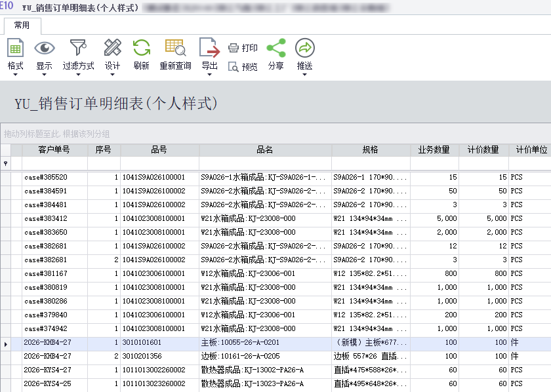
Task: Refresh data with the 刷新 icon
Action: pos(141,48)
